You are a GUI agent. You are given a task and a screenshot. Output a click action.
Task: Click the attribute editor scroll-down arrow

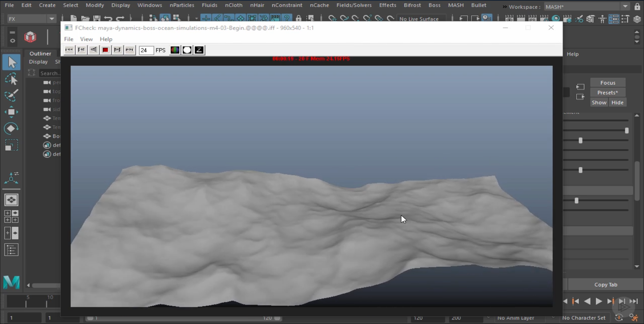(637, 267)
